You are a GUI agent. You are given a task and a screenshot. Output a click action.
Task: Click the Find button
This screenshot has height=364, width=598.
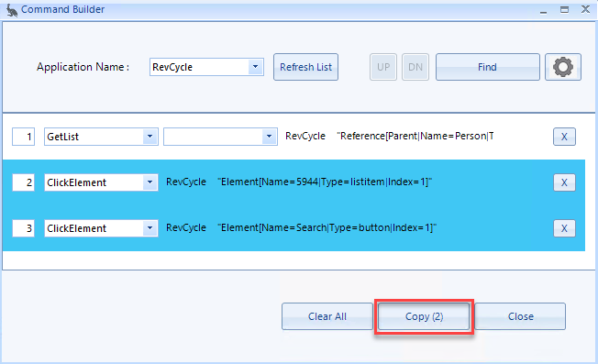click(x=488, y=67)
